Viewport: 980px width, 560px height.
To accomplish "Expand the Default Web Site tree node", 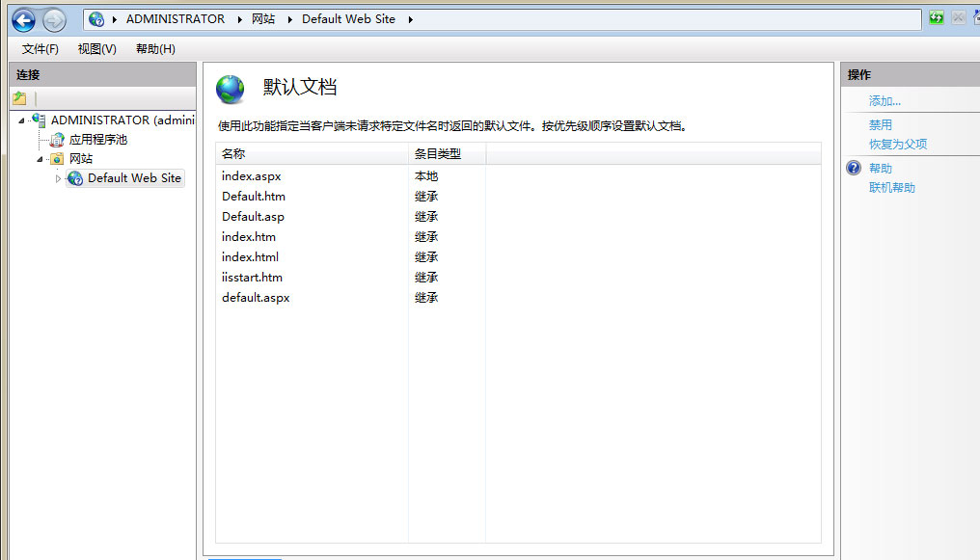I will point(58,178).
